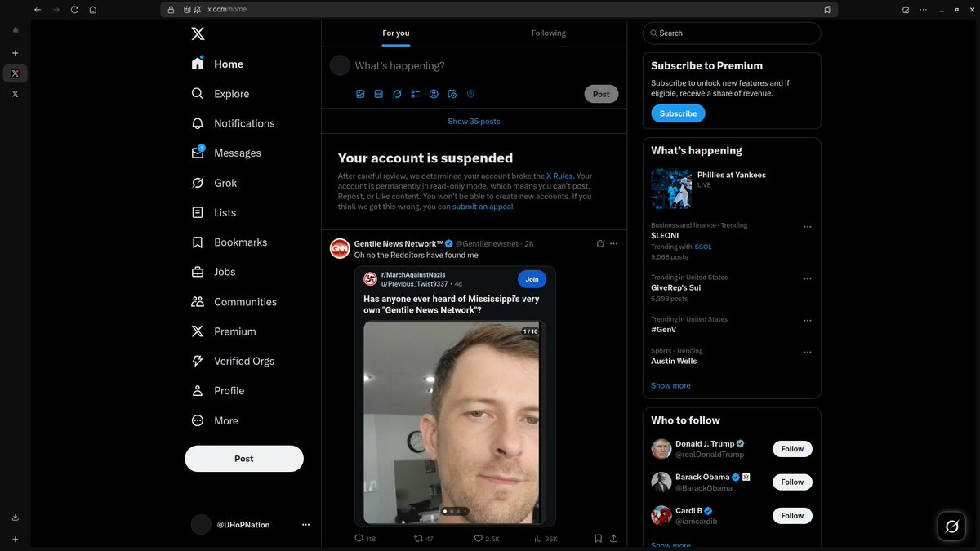Open Jobs in the sidebar
Viewport: 980px width, 551px height.
coord(212,272)
